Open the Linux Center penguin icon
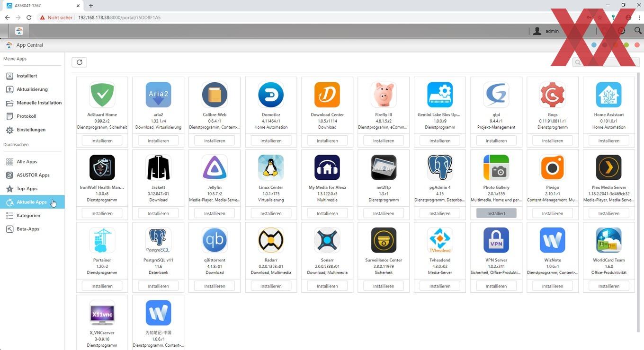 coord(271,167)
